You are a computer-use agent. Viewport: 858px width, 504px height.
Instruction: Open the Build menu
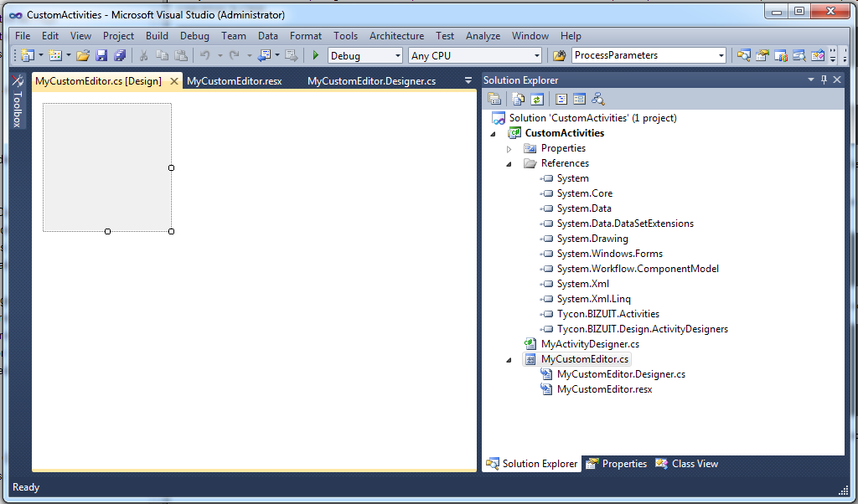[x=157, y=35]
